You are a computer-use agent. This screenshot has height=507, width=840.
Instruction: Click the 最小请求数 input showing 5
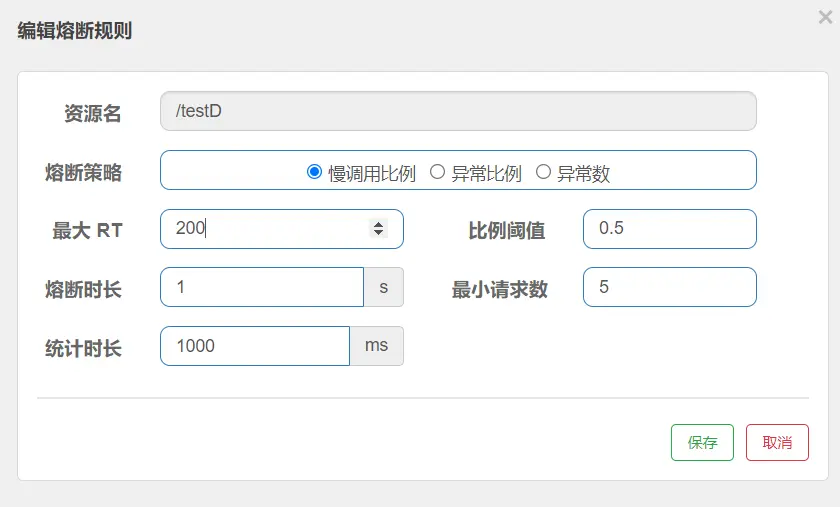tap(670, 287)
